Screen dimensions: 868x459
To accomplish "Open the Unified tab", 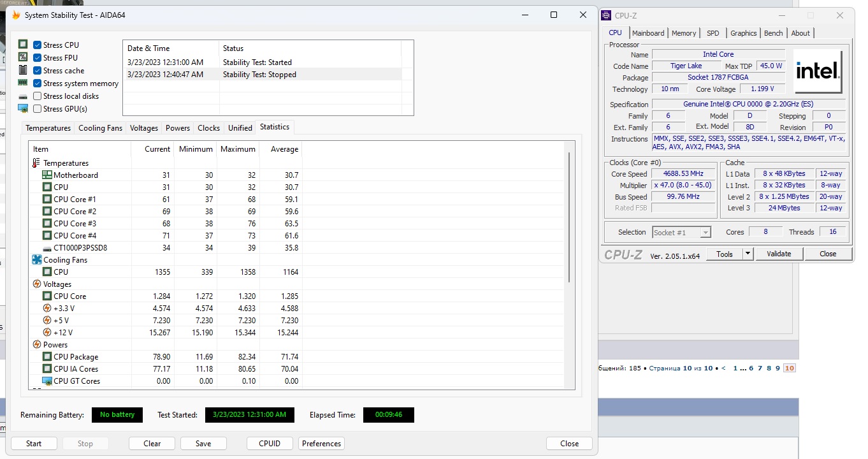I will point(240,128).
